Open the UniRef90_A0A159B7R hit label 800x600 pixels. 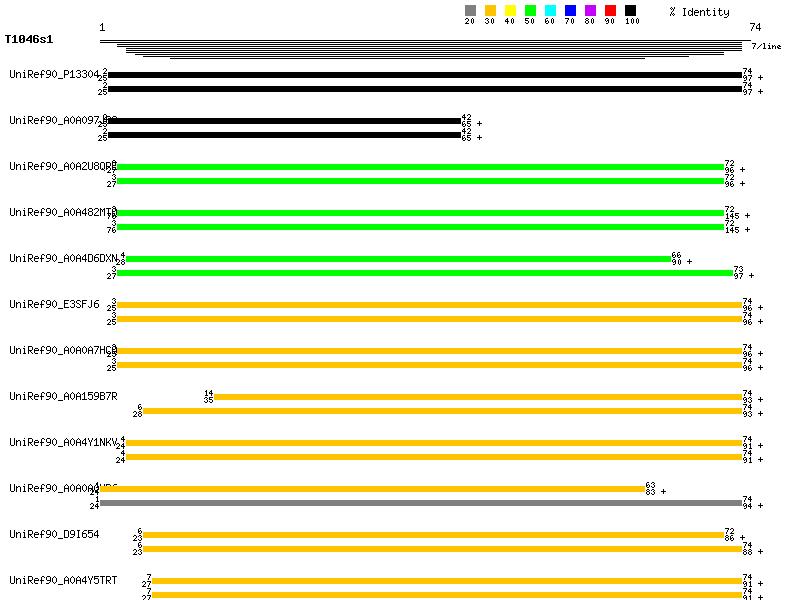coord(63,397)
